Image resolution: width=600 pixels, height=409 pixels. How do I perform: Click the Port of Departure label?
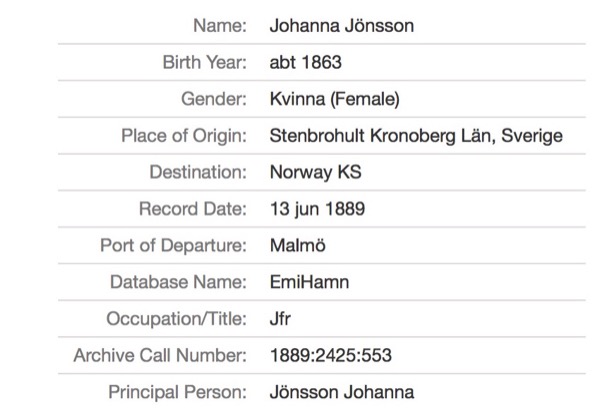[173, 246]
